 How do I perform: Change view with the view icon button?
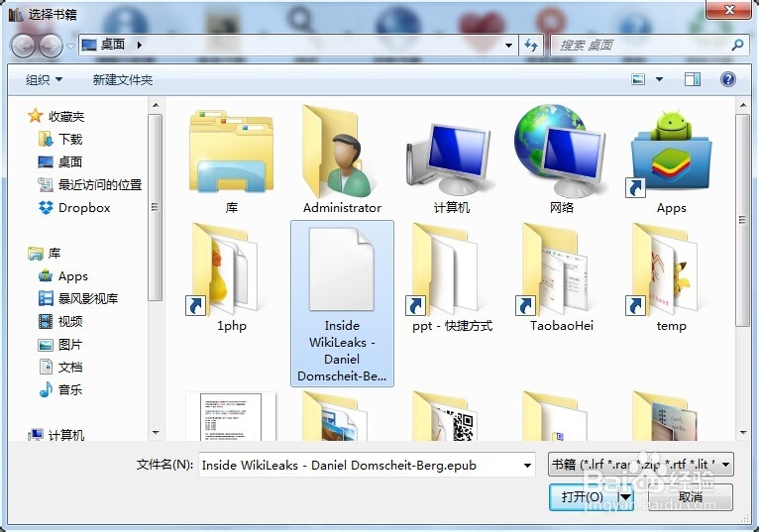click(638, 79)
